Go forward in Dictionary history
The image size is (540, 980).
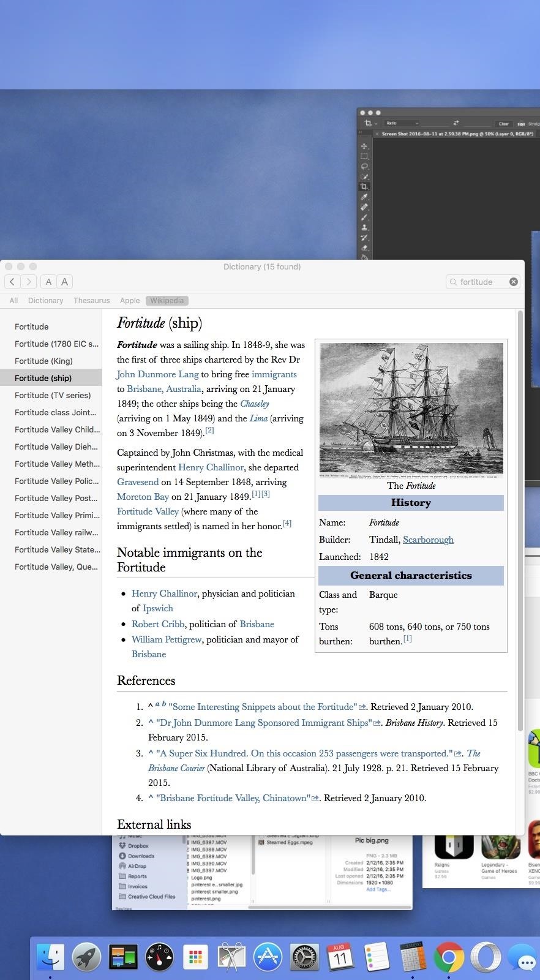coord(29,282)
